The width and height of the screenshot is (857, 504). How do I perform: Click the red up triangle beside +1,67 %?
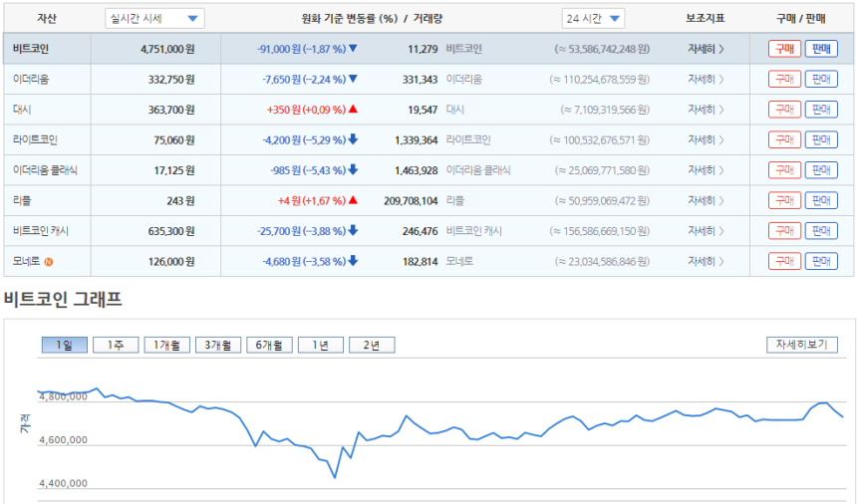click(353, 200)
